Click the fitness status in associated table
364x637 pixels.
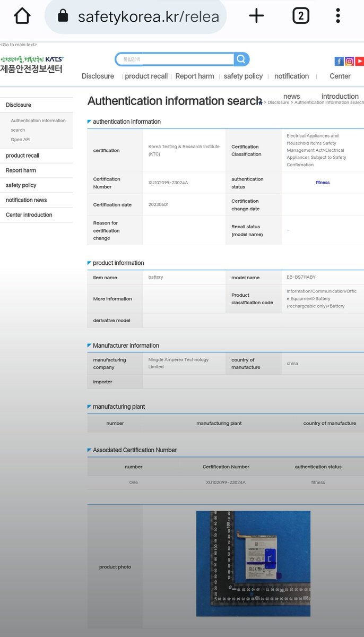point(318,483)
